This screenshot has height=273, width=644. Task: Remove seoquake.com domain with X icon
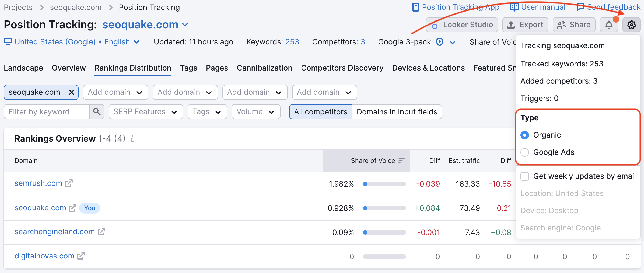[72, 92]
